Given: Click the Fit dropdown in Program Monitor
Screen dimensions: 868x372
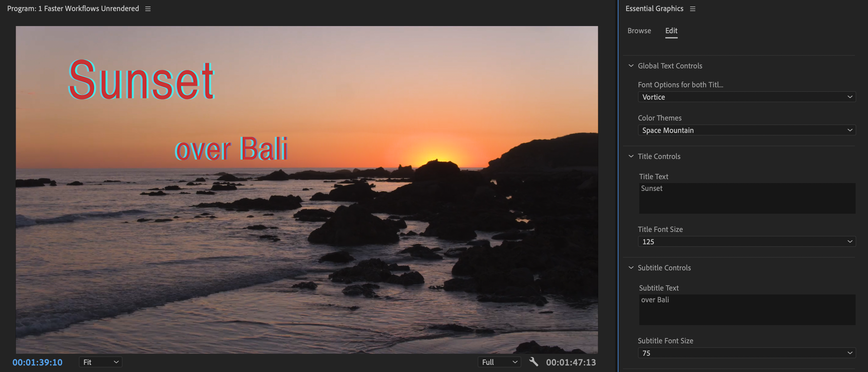Looking at the screenshot, I should pyautogui.click(x=99, y=362).
